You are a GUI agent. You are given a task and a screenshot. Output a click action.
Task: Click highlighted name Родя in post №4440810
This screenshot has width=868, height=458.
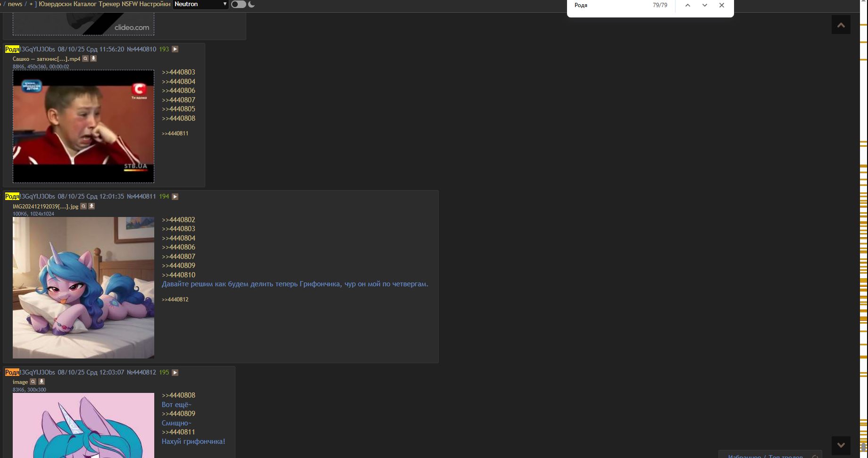click(x=12, y=49)
